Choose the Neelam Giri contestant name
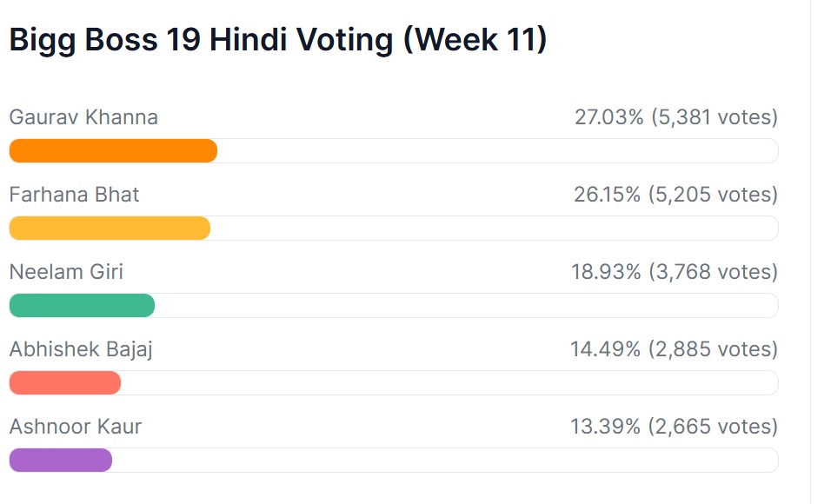This screenshot has height=504, width=831. (x=66, y=272)
